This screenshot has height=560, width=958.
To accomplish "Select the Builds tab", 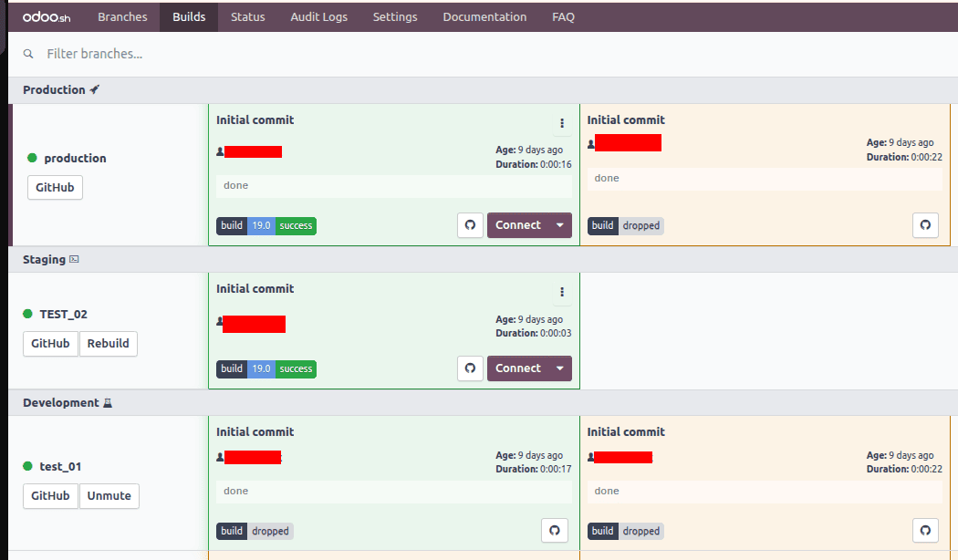I will [189, 17].
